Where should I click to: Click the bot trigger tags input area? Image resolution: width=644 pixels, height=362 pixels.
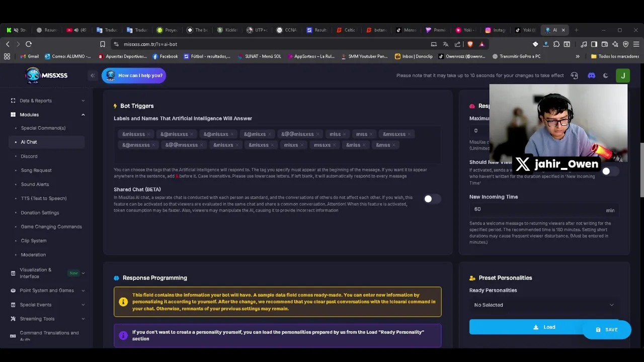coord(277,145)
